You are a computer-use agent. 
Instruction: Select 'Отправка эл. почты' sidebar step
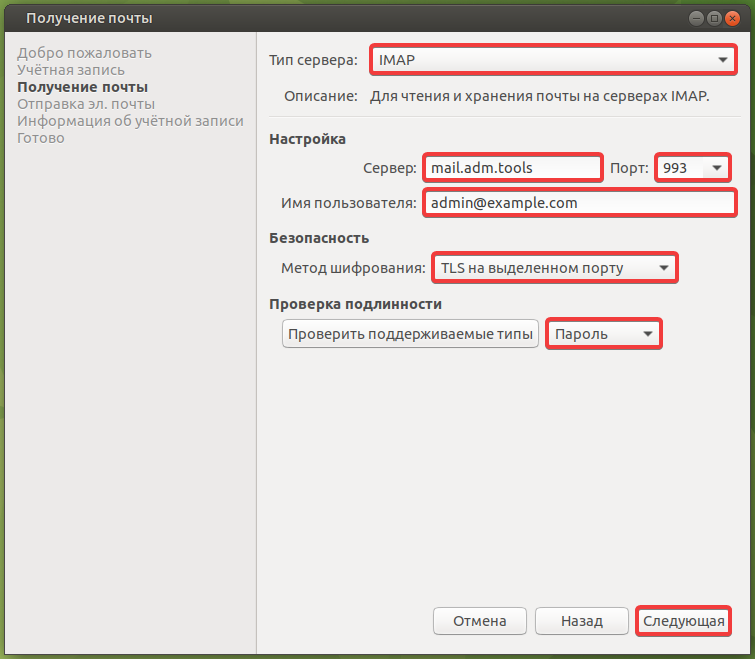[86, 104]
